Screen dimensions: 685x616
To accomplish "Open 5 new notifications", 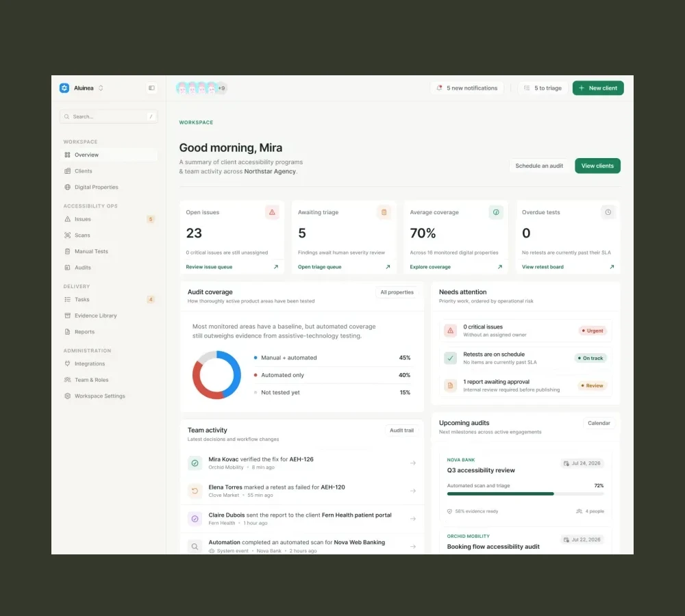I will click(466, 88).
